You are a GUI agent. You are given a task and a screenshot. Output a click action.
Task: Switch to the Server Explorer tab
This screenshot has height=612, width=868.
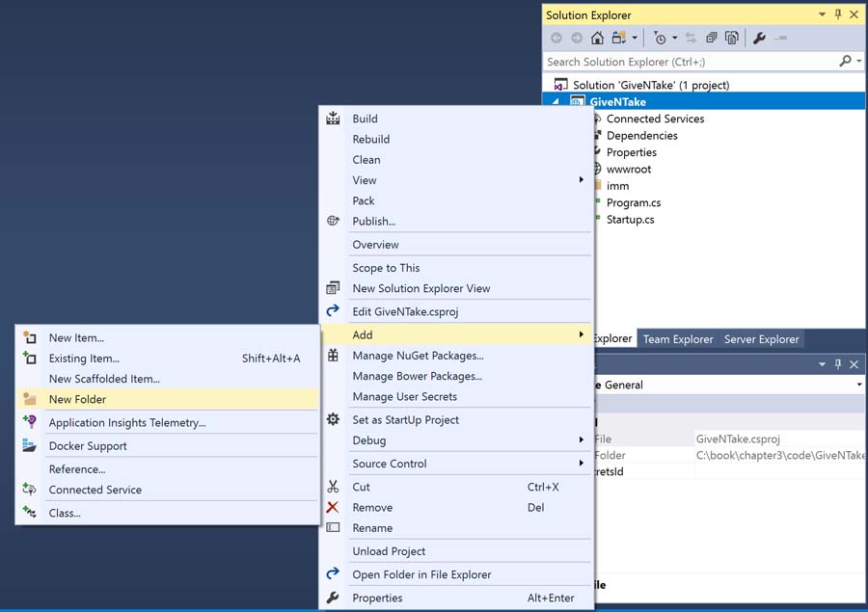coord(761,339)
